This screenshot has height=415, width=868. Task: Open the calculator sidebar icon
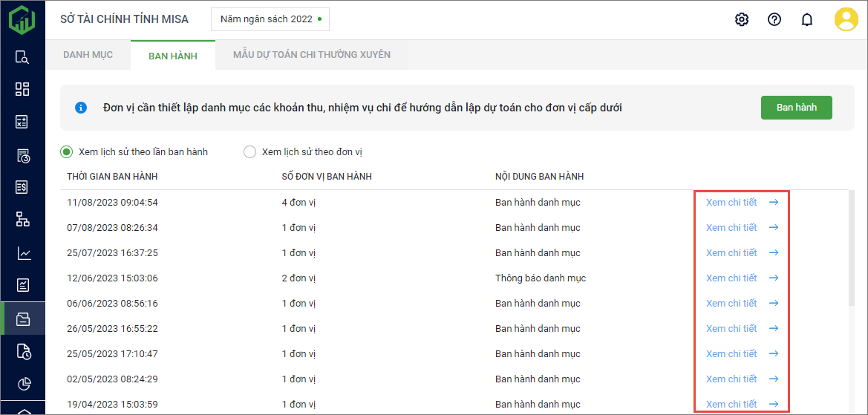pyautogui.click(x=22, y=122)
